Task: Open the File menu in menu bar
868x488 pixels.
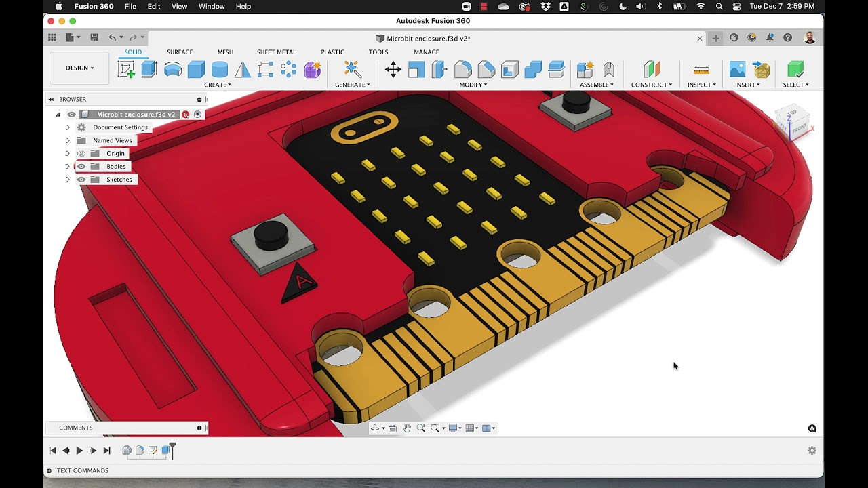Action: (130, 6)
